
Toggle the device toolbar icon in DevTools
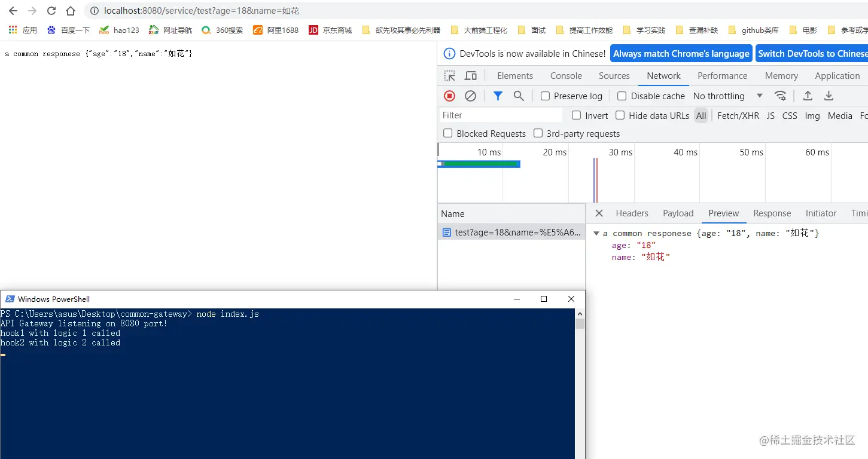coord(471,76)
